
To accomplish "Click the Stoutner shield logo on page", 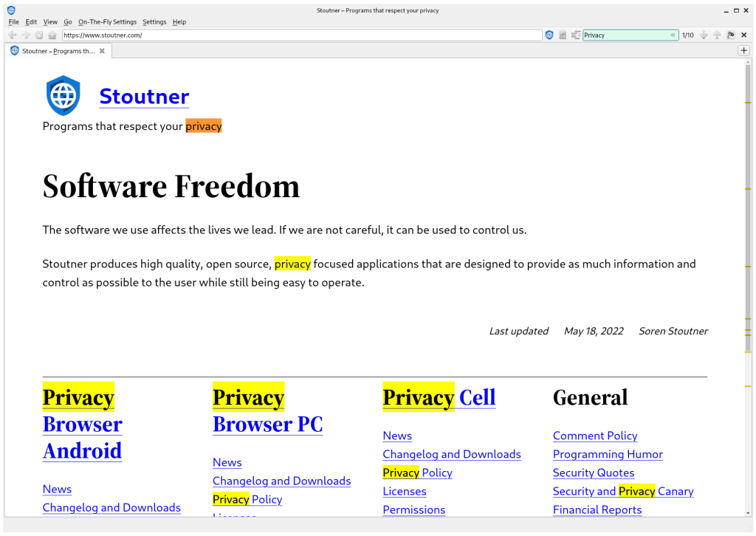I will click(x=63, y=95).
